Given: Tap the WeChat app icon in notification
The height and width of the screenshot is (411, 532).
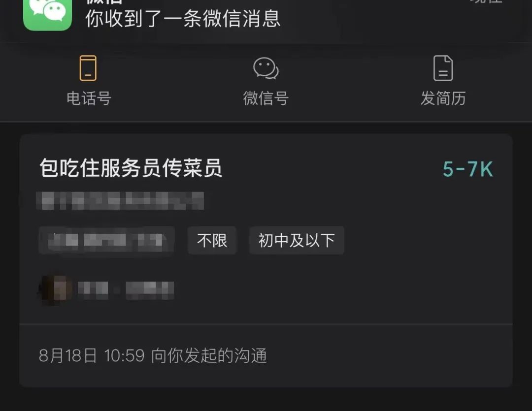Looking at the screenshot, I should tap(47, 14).
